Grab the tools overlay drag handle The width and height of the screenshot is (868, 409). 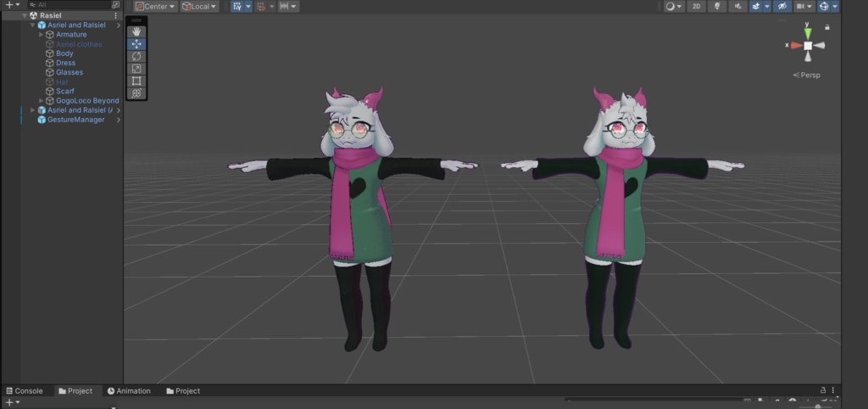(x=136, y=20)
